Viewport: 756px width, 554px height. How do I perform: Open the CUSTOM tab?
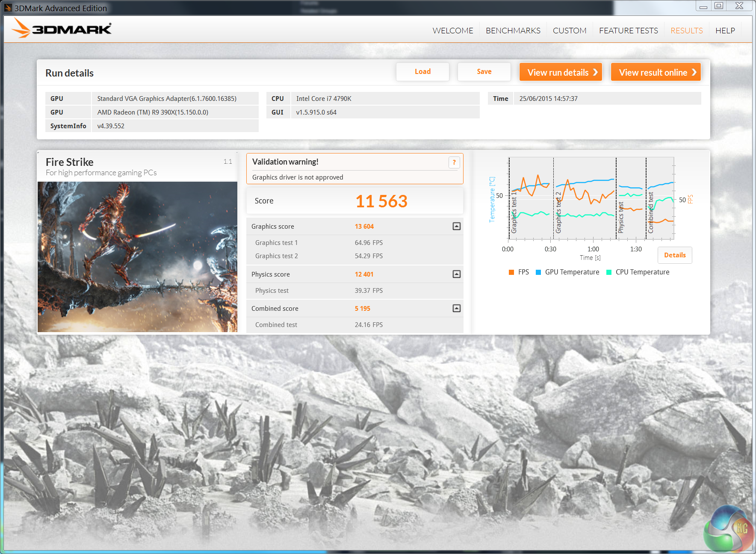click(x=569, y=30)
